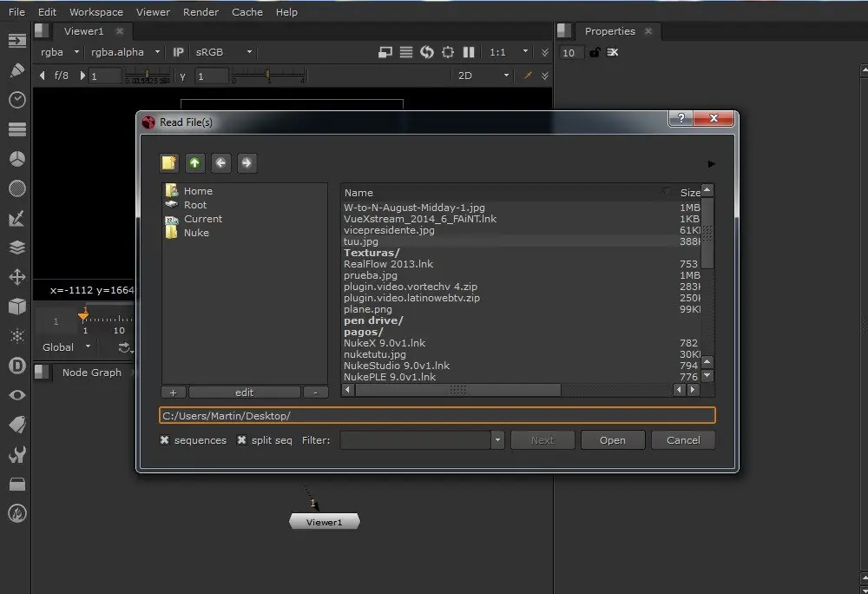
Task: Go back to previous directory
Action: (220, 162)
